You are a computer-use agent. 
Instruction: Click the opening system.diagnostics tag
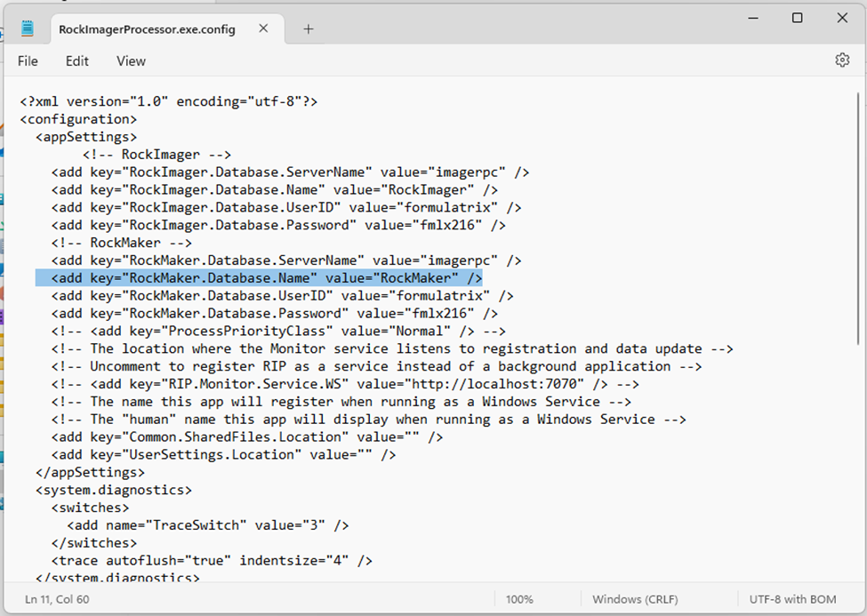click(114, 491)
